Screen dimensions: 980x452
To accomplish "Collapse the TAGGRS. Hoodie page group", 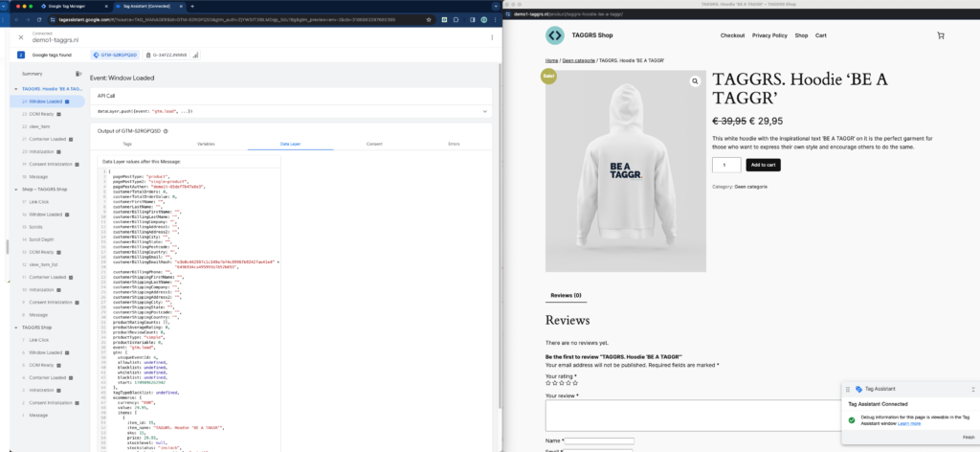I will pyautogui.click(x=16, y=89).
